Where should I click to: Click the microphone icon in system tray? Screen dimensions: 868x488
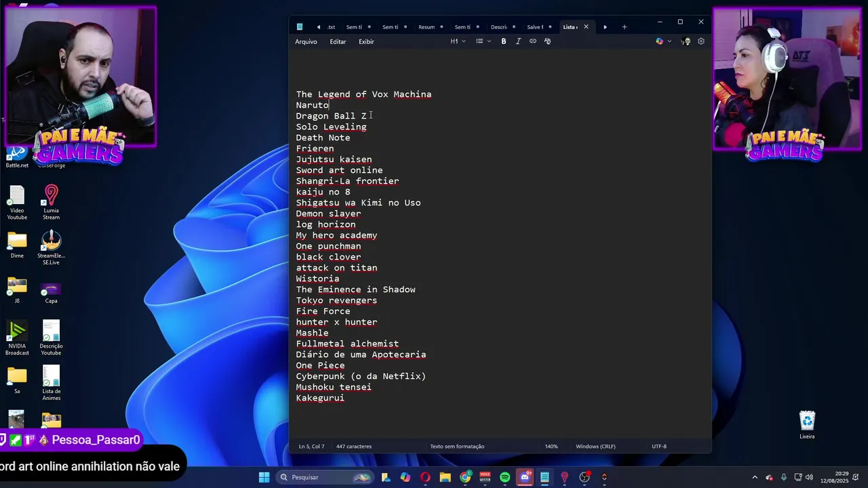[784, 477]
